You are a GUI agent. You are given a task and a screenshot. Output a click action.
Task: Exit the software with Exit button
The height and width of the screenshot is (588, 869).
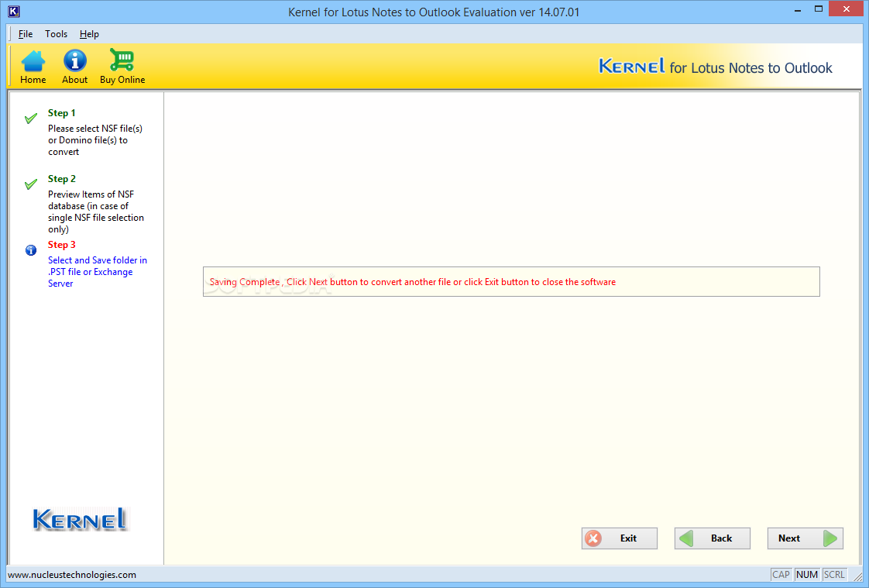pos(619,538)
